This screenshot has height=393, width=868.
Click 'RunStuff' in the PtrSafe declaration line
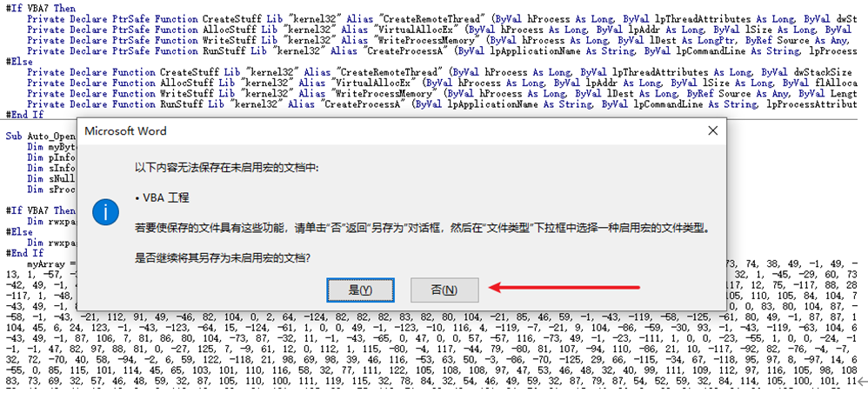tap(223, 51)
